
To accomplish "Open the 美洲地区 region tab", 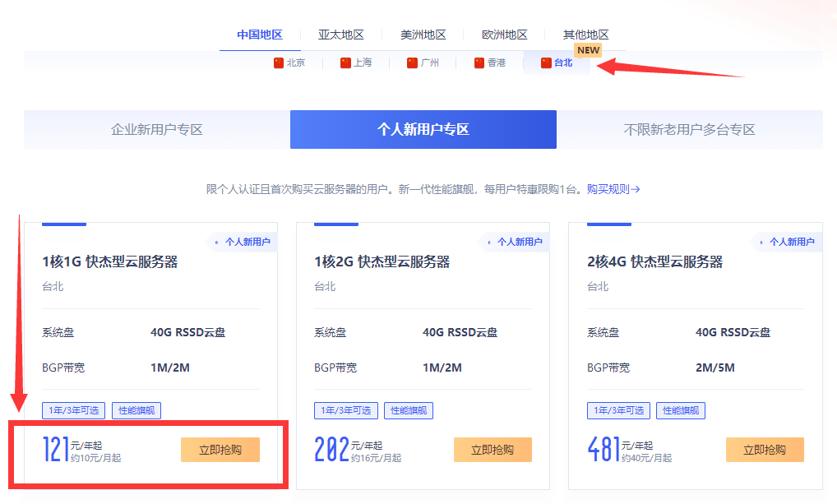I will click(x=423, y=35).
